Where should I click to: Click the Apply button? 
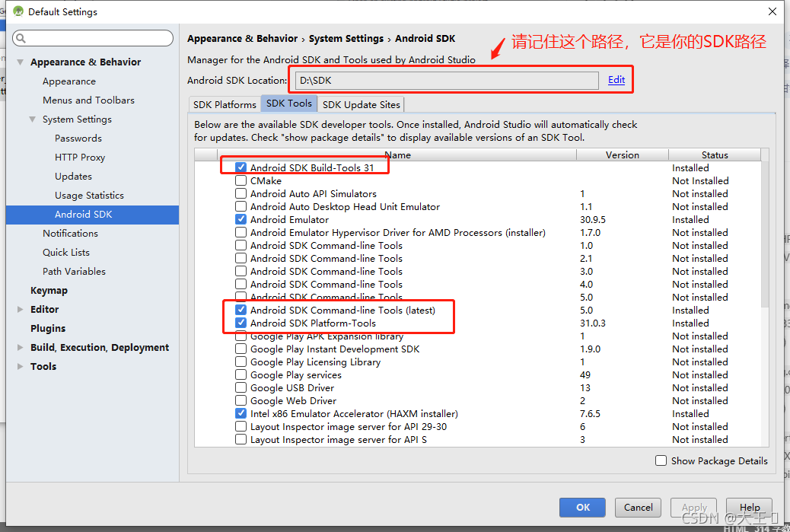pyautogui.click(x=694, y=508)
